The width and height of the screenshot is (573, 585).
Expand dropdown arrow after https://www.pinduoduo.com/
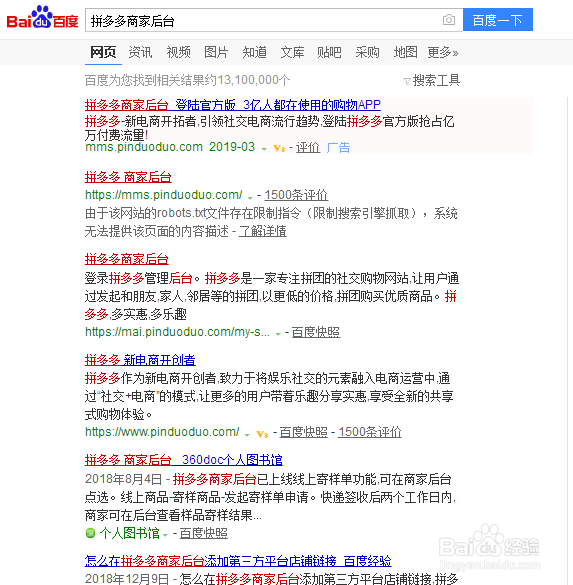point(247,435)
